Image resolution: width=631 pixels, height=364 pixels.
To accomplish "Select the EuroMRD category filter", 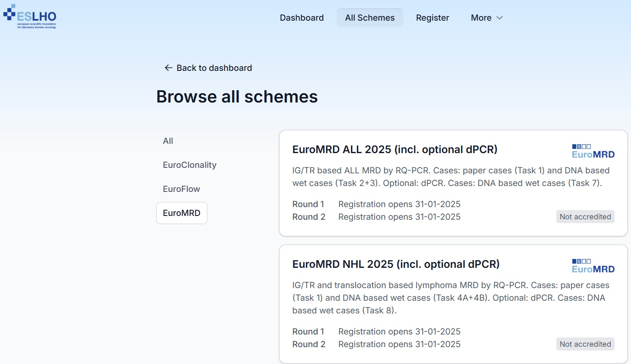I will tap(182, 213).
